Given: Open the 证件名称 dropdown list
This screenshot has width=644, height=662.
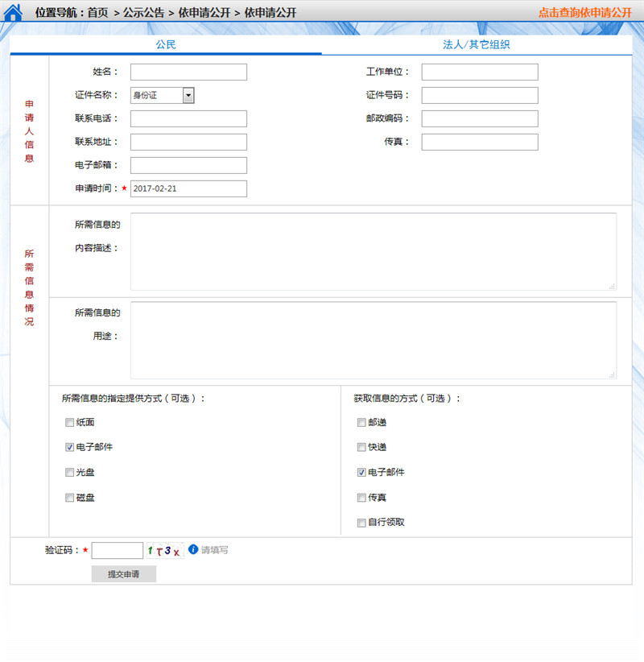Looking at the screenshot, I should click(188, 95).
